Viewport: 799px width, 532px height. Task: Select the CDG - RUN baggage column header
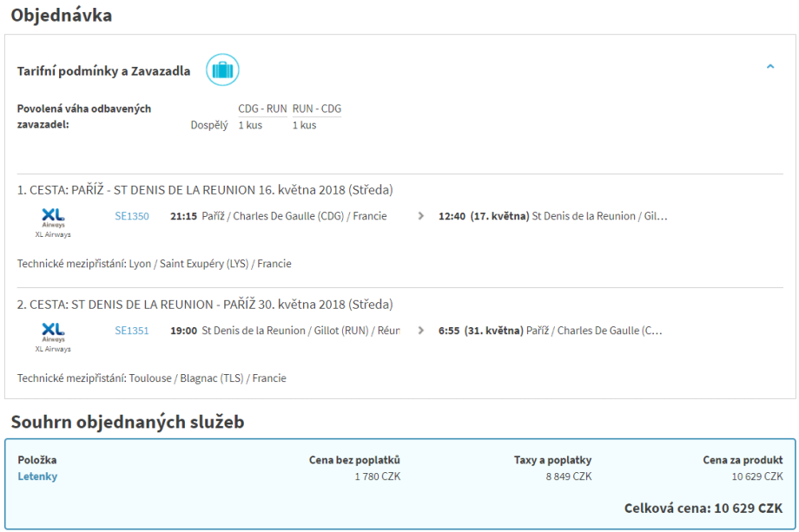point(262,109)
